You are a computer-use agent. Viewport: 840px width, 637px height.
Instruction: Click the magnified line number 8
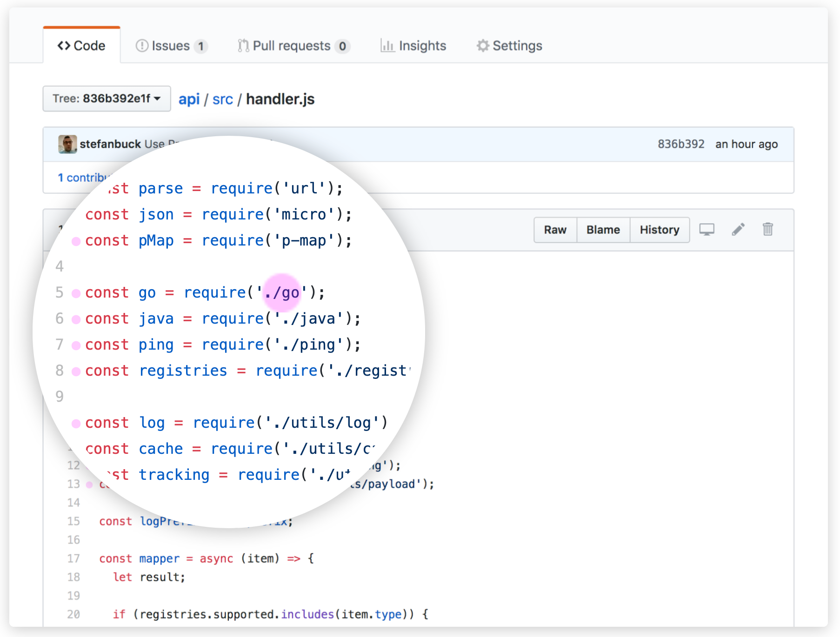point(60,371)
